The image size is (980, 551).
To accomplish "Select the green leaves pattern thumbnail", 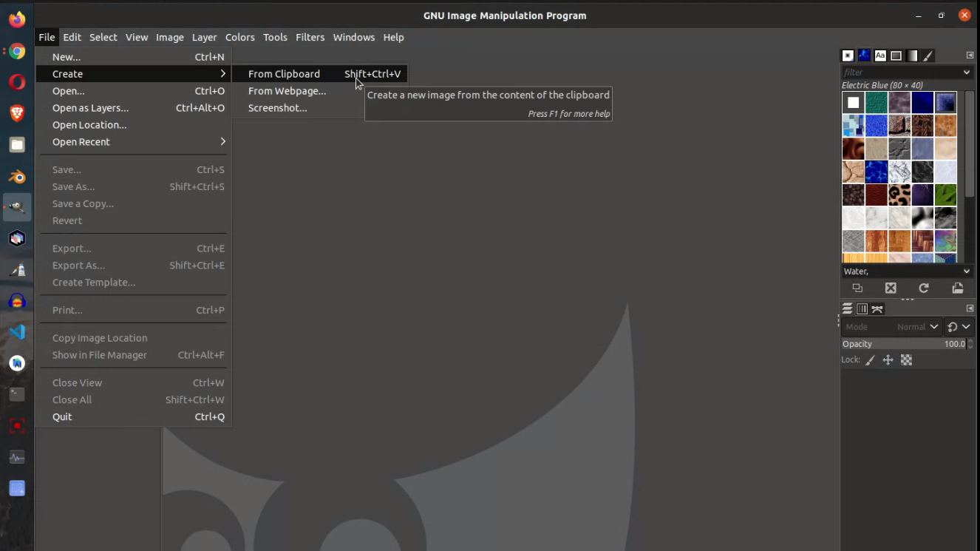I will coord(946,195).
